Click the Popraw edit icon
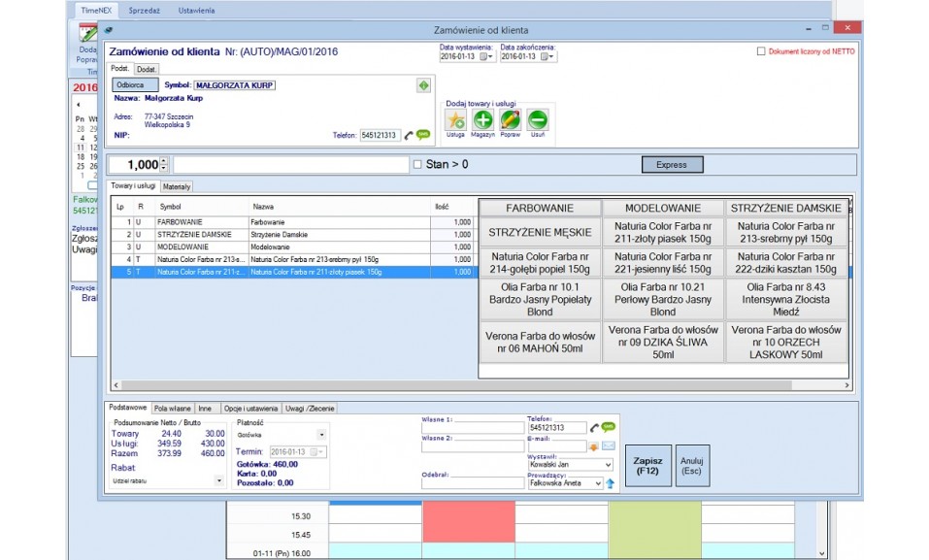The height and width of the screenshot is (560, 929). coord(511,120)
